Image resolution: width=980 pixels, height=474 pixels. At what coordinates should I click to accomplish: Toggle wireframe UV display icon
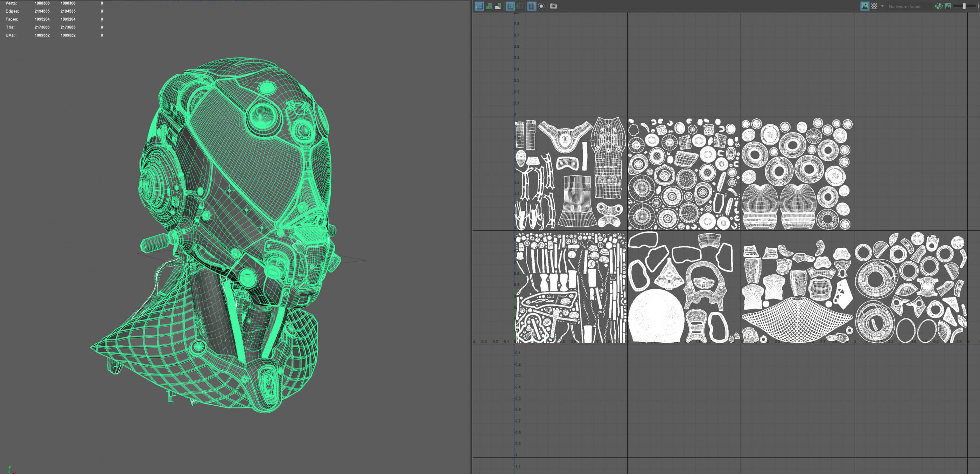point(479,6)
